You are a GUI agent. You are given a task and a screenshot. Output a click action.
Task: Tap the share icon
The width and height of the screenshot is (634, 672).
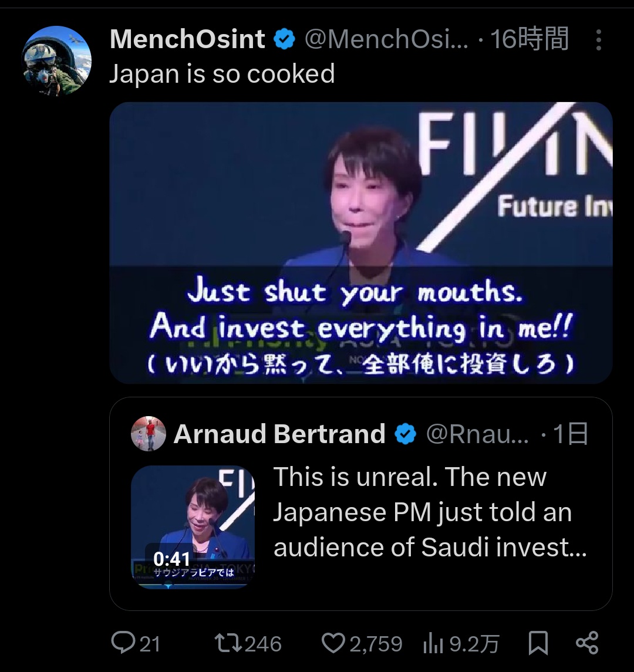click(x=587, y=643)
